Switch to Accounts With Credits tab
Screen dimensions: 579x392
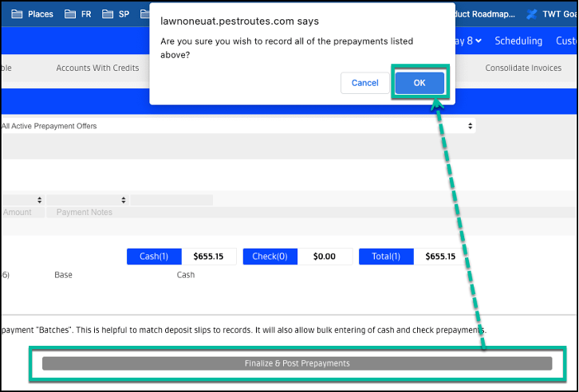(x=97, y=69)
